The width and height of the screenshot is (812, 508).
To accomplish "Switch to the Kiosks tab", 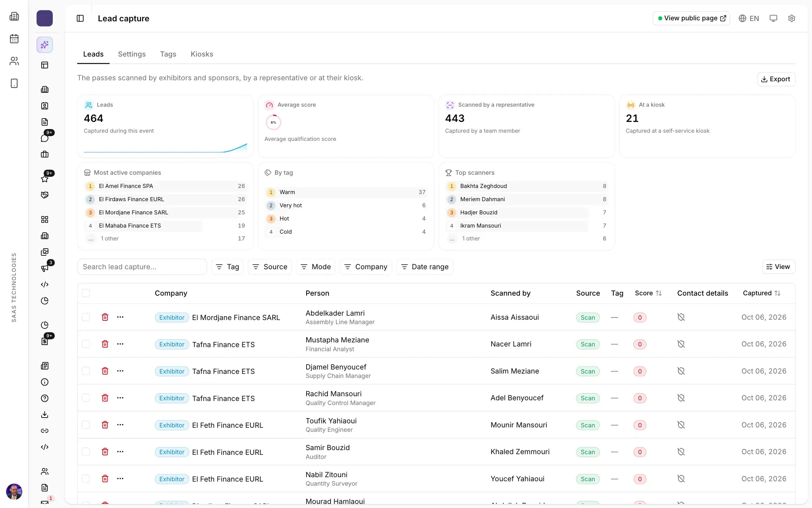I will (x=202, y=54).
